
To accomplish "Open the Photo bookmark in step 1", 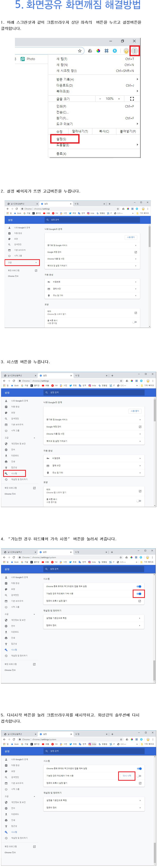I will click(28, 59).
